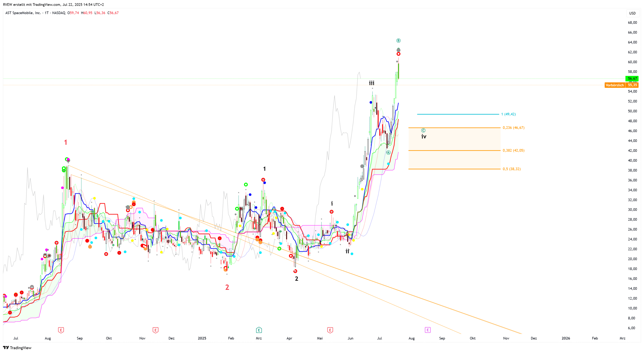Click the green 56,67 current price label
This screenshot has height=353, width=644.
(x=632, y=78)
